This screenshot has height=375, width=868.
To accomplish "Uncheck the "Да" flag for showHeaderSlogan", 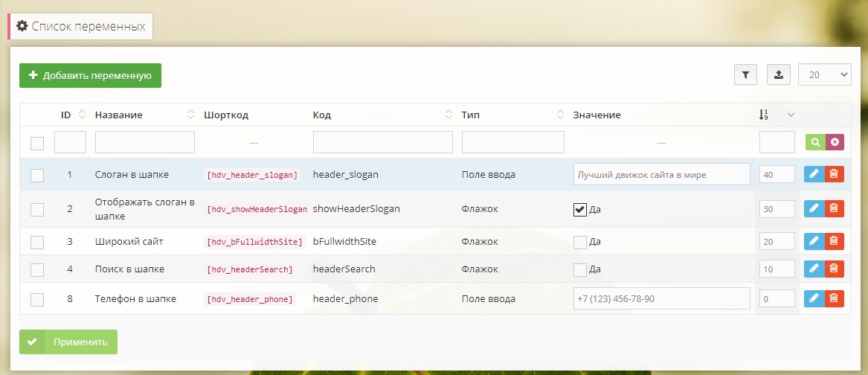I will click(x=580, y=209).
